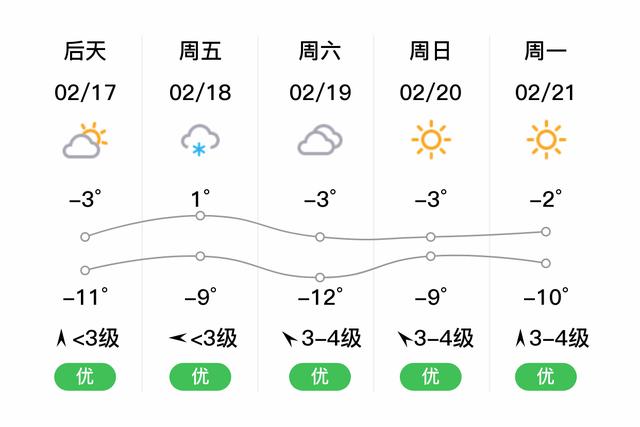Click the wind arrow icon for 周六
This screenshot has height=427, width=640.
click(x=289, y=339)
